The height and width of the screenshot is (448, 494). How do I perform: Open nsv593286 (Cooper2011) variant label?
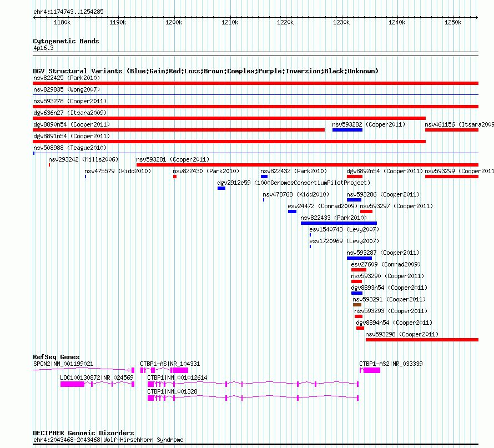pyautogui.click(x=383, y=194)
